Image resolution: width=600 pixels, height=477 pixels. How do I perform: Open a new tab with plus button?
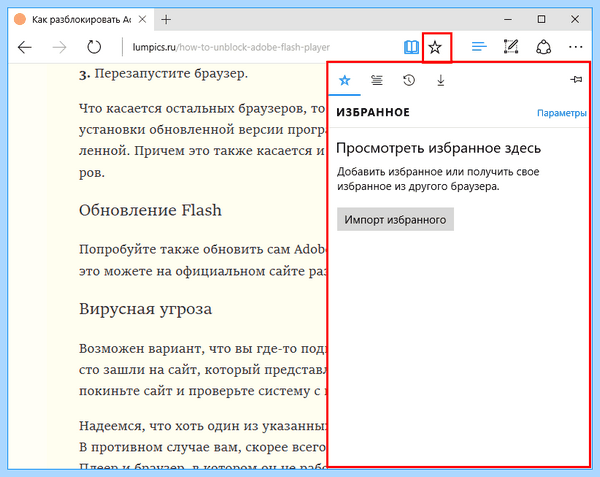pos(166,20)
